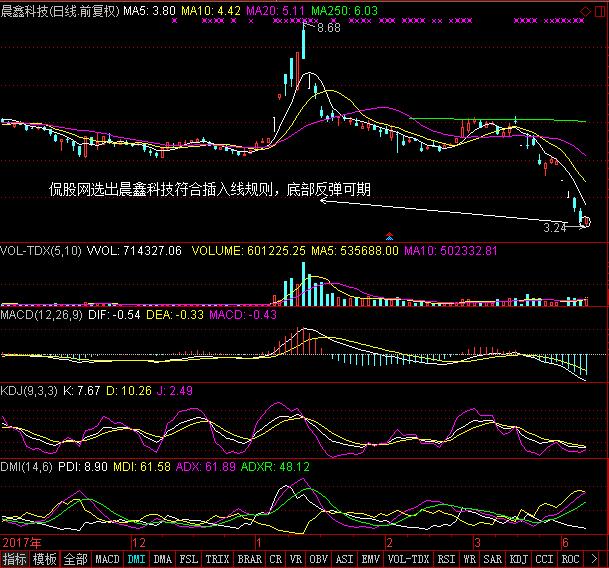Click the MA10: 4.42 value label

[211, 10]
